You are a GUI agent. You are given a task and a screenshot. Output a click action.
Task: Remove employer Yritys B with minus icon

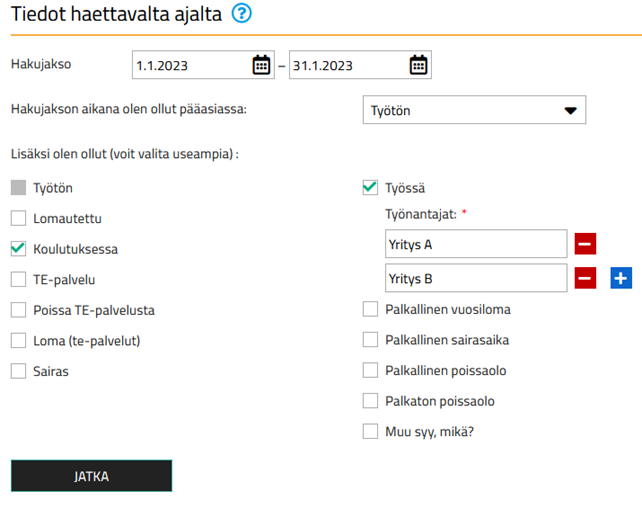click(585, 278)
